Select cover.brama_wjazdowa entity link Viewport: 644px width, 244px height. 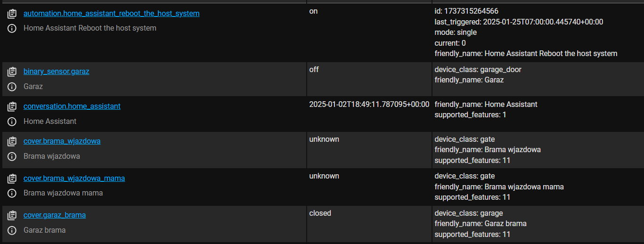click(x=62, y=141)
